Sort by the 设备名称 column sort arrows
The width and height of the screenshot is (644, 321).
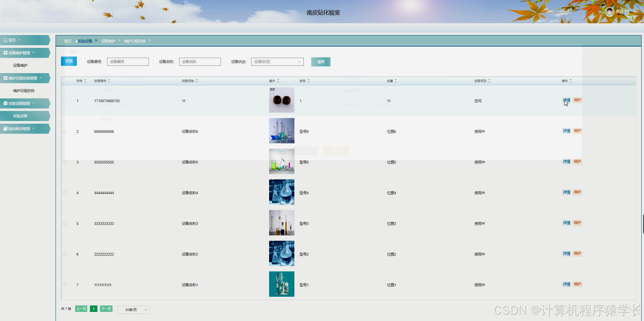(x=197, y=81)
